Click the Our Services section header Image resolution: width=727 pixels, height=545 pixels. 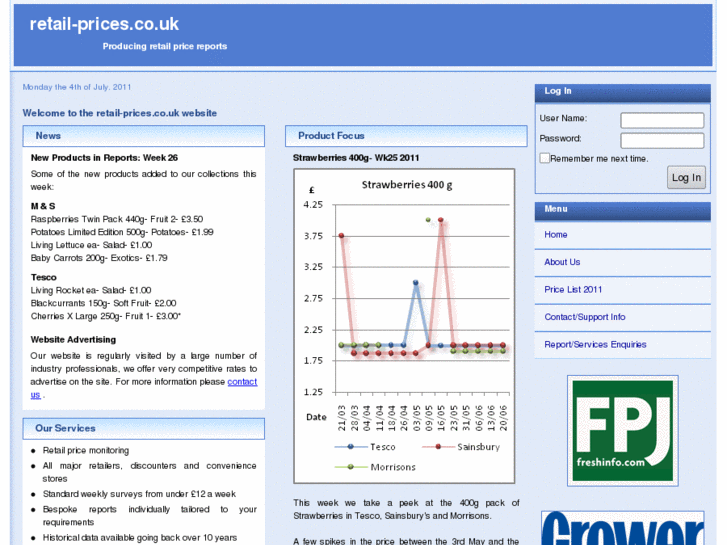point(144,429)
